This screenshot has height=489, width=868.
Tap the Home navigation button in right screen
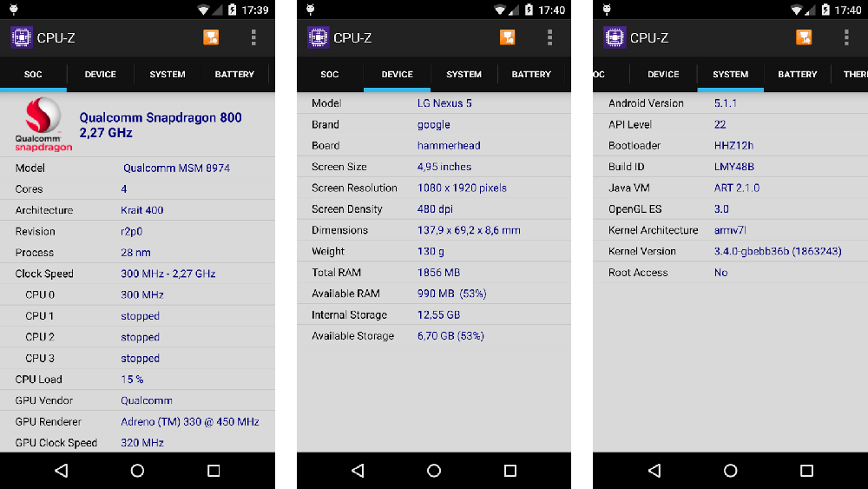731,471
